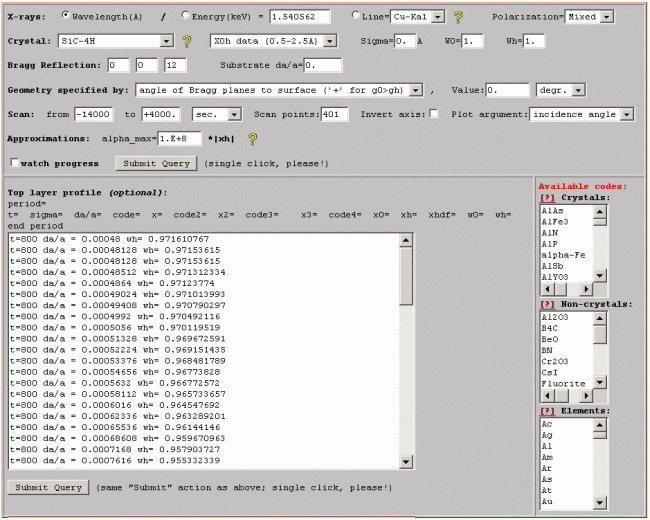Click the alpha_max field 1.E+8
The height and width of the screenshot is (520, 650).
pos(179,139)
